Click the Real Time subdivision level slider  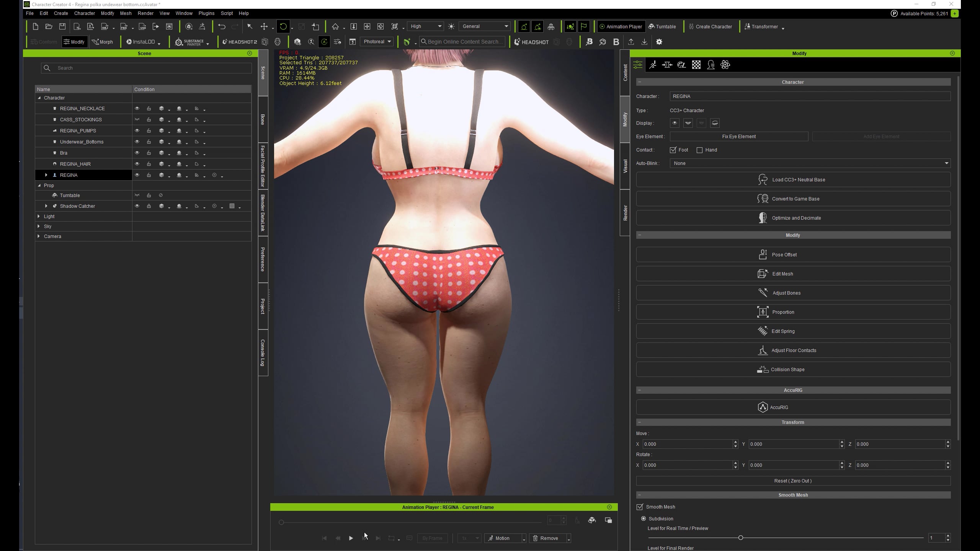tap(741, 538)
